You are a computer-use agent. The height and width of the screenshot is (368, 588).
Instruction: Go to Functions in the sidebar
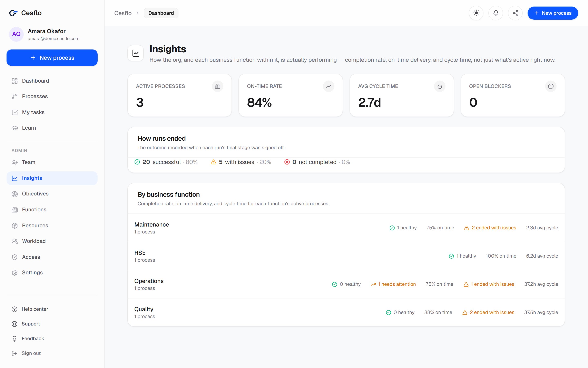(x=52, y=210)
